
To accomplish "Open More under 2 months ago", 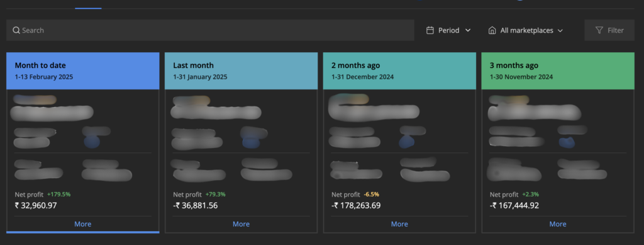I will [399, 224].
